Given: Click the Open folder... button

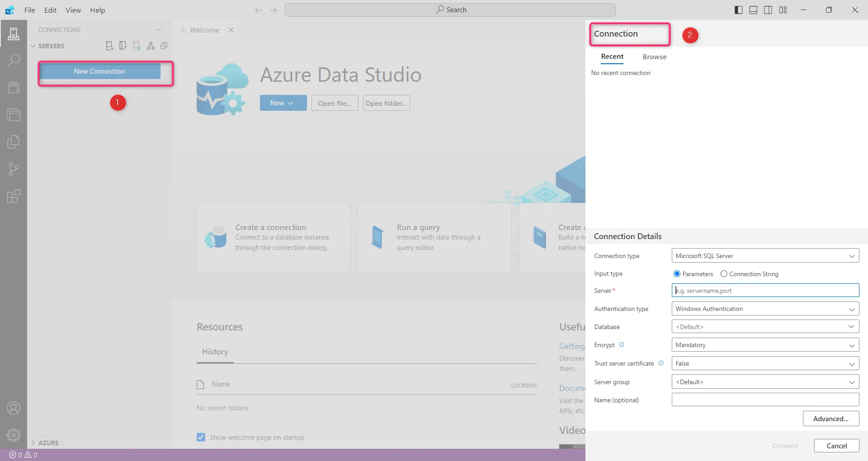Looking at the screenshot, I should click(386, 103).
